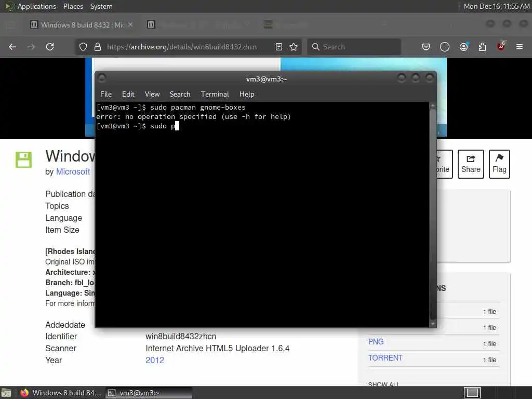This screenshot has height=399, width=532.
Task: Open the System menu in top panel
Action: (x=101, y=6)
